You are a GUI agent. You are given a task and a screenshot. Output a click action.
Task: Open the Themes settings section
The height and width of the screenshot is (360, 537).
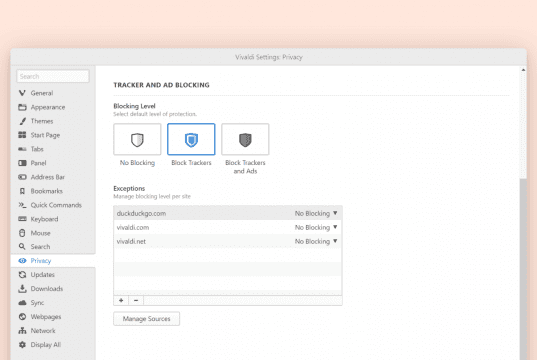(x=42, y=121)
